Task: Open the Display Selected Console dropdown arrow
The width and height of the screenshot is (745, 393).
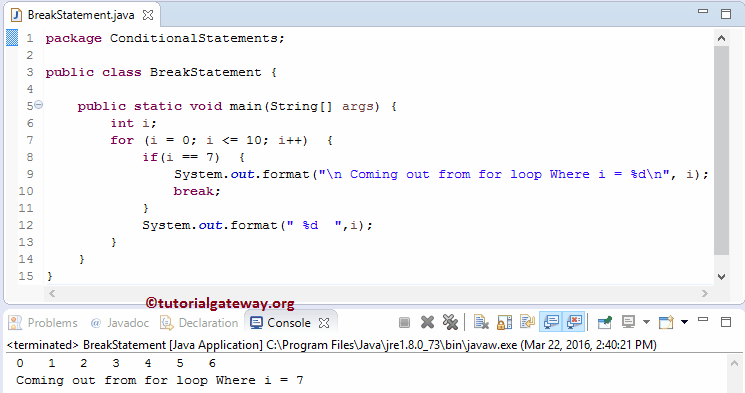Action: [x=646, y=322]
